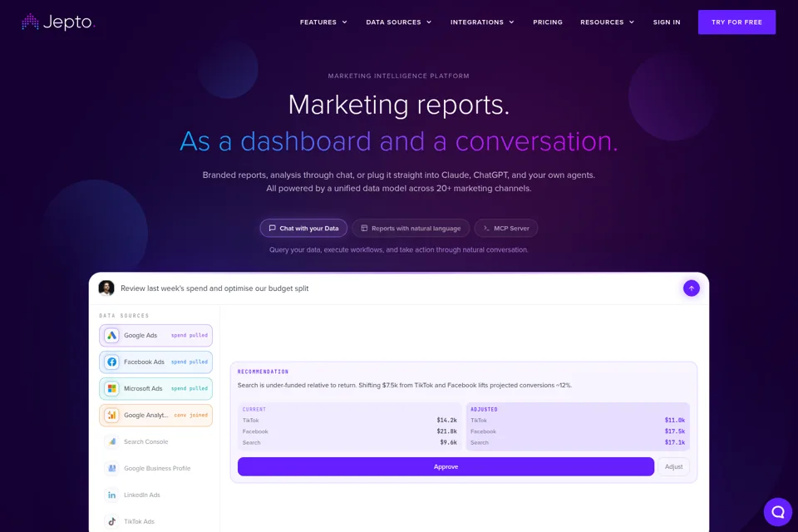Expand the Resources dropdown chevron
The image size is (798, 532).
(x=632, y=22)
